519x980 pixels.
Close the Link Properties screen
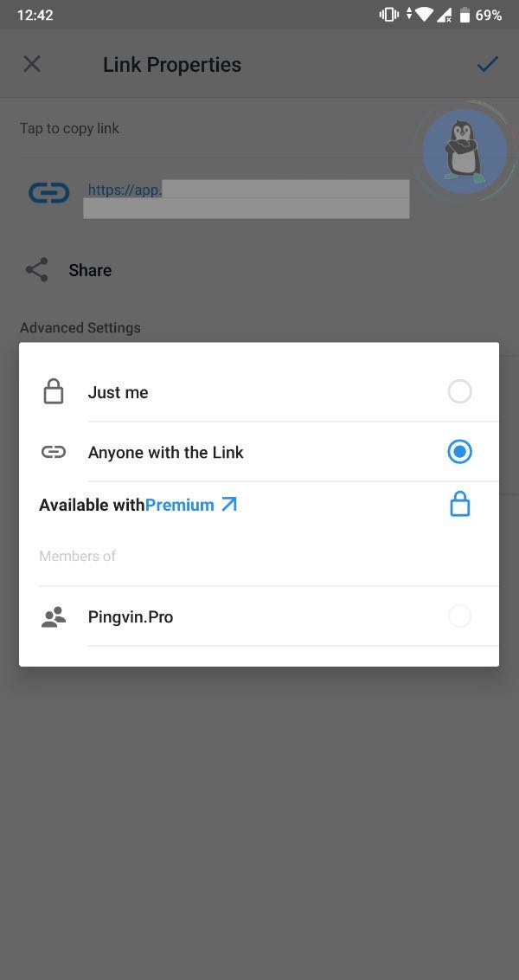32,64
